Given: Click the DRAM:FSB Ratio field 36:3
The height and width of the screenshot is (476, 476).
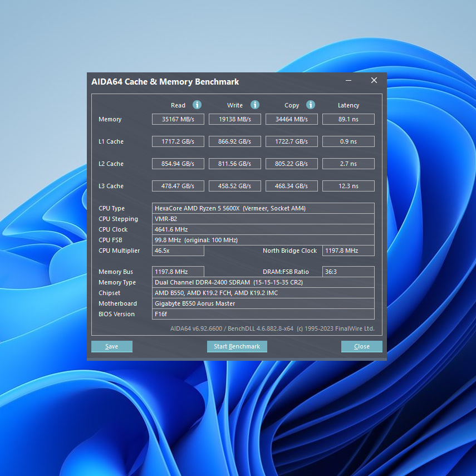Looking at the screenshot, I should [348, 272].
